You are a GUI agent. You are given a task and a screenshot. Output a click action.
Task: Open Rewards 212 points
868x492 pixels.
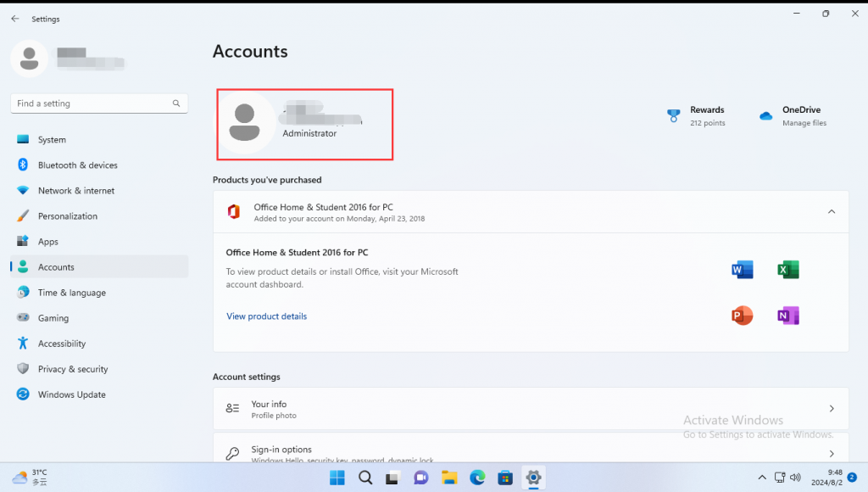pyautogui.click(x=697, y=116)
